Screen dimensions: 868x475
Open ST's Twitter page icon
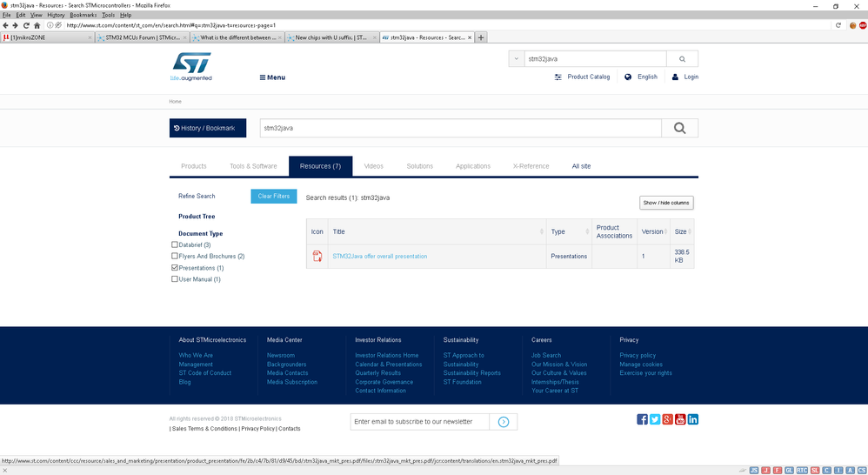click(655, 419)
